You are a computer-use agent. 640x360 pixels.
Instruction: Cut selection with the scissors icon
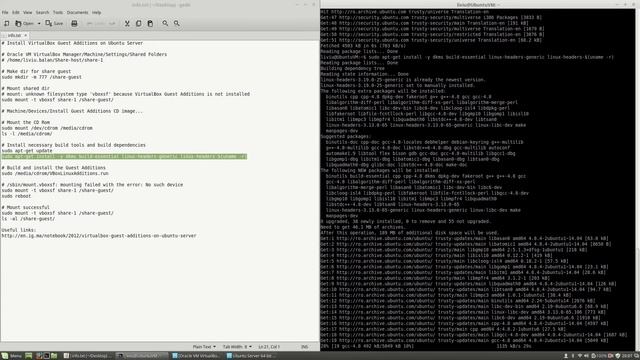click(127, 24)
